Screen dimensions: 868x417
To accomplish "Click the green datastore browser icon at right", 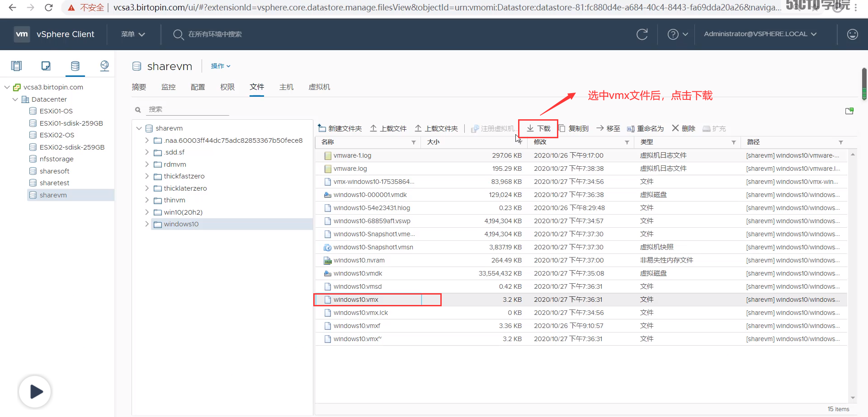I will pyautogui.click(x=849, y=111).
